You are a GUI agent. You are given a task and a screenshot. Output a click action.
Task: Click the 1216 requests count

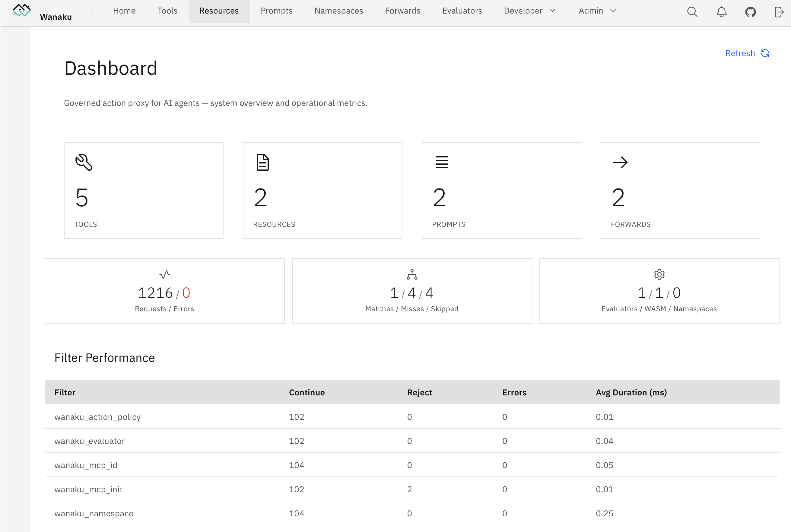pyautogui.click(x=155, y=293)
